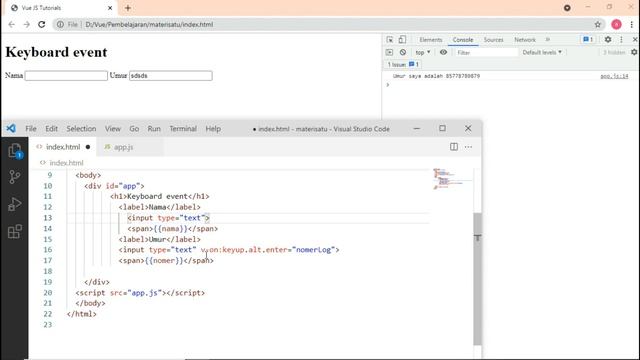Open the Run and Debug view in VS Code

click(x=15, y=204)
